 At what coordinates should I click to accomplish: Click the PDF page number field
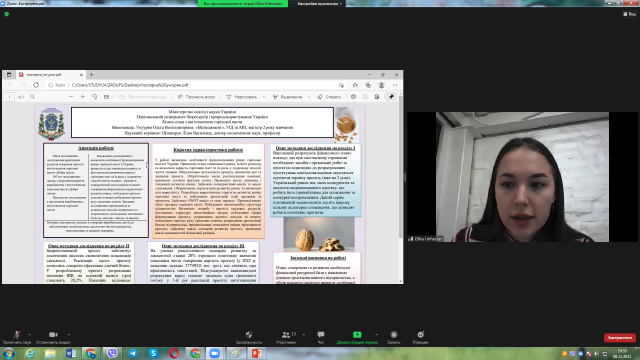click(x=9, y=97)
